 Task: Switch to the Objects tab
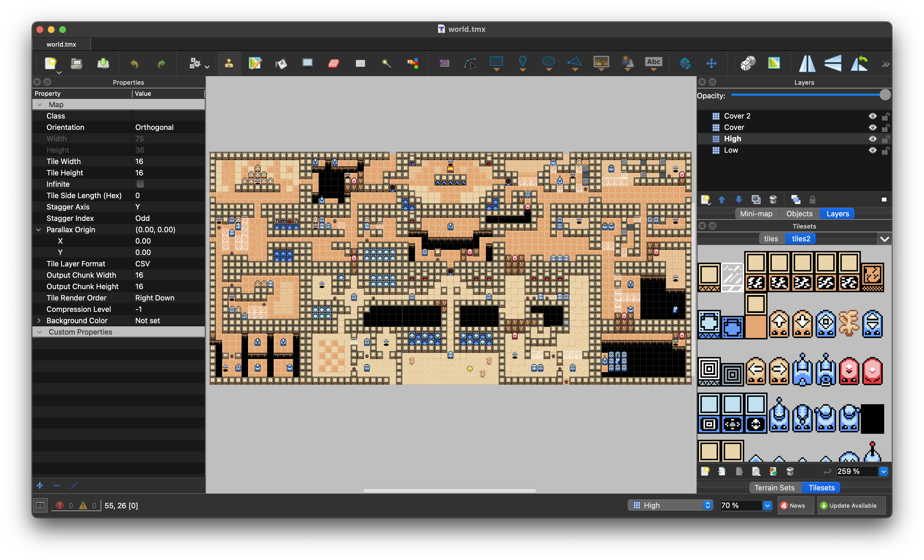(799, 214)
